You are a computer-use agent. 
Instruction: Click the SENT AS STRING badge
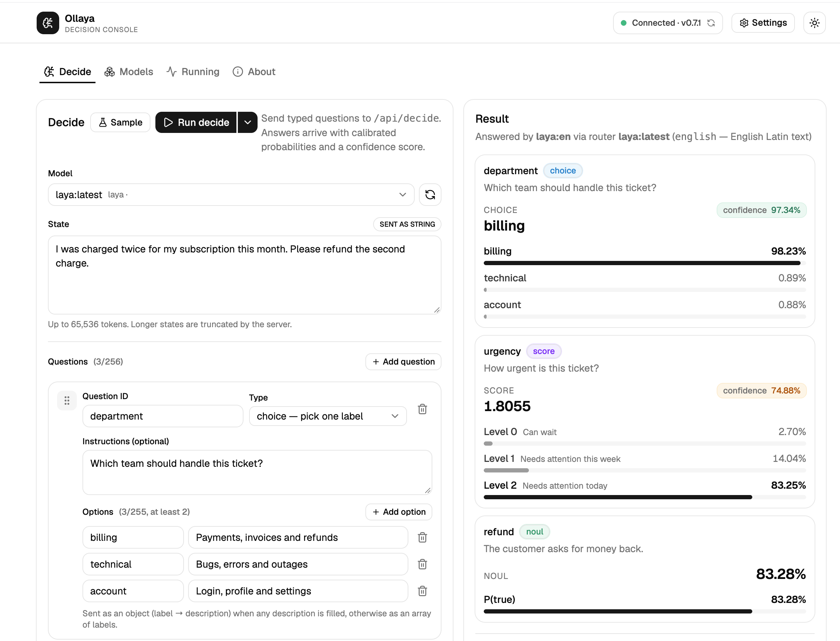pyautogui.click(x=407, y=224)
